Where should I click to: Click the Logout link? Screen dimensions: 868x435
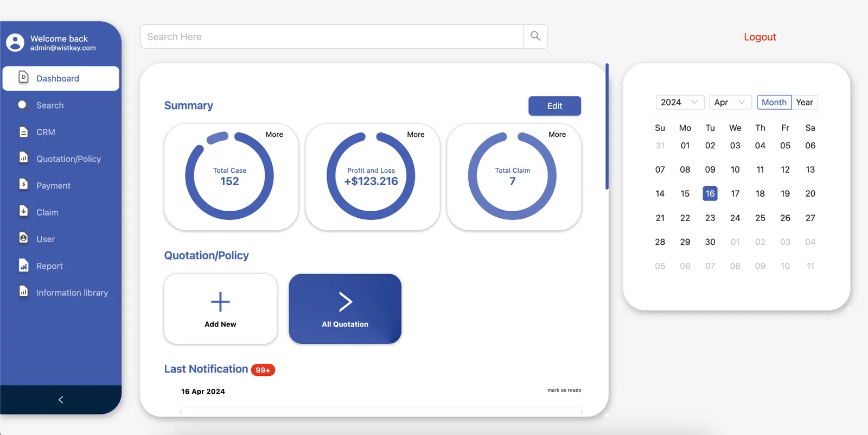click(760, 37)
